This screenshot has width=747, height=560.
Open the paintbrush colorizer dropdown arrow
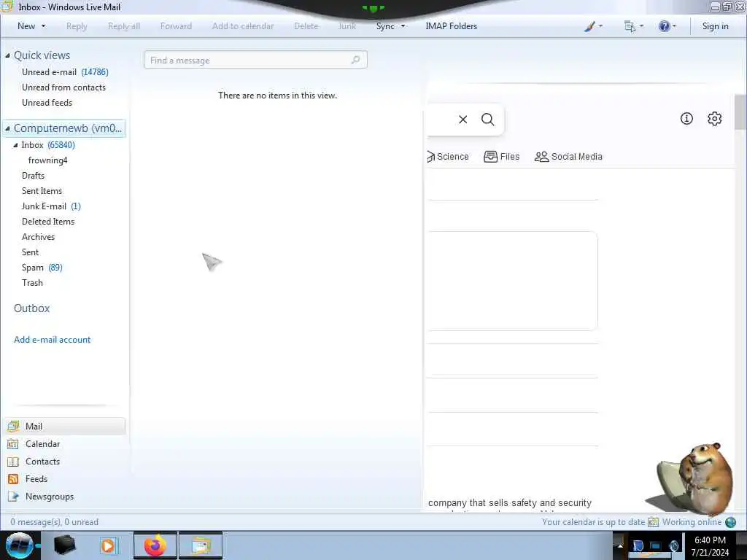(x=601, y=26)
